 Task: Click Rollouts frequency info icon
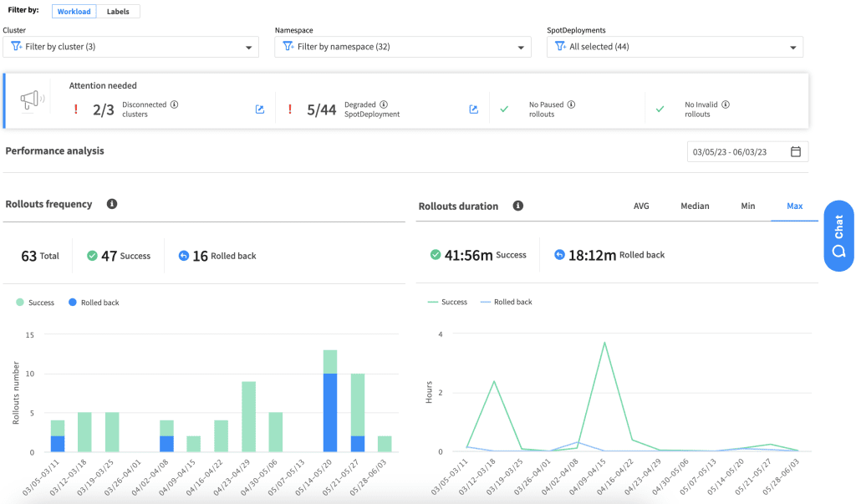111,204
